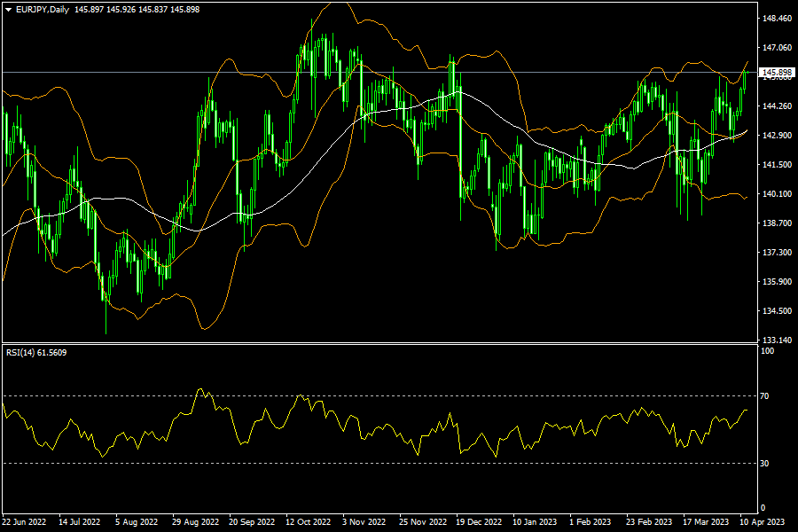
Task: Click the OHLC values 145.897 145.926 145.837 145.898
Action: click(137, 10)
